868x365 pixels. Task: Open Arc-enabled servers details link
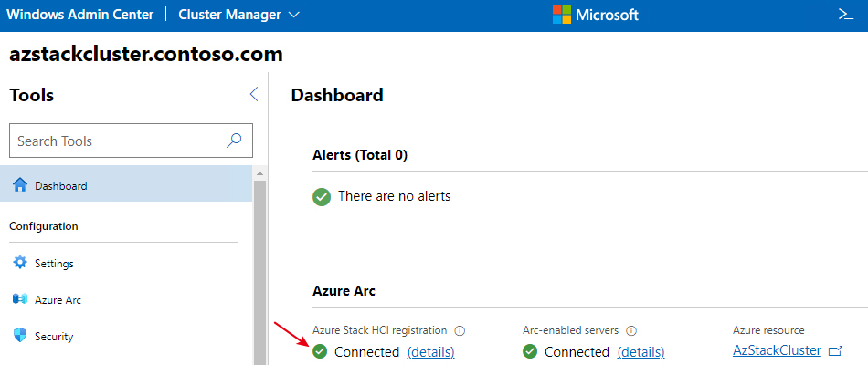pyautogui.click(x=641, y=351)
